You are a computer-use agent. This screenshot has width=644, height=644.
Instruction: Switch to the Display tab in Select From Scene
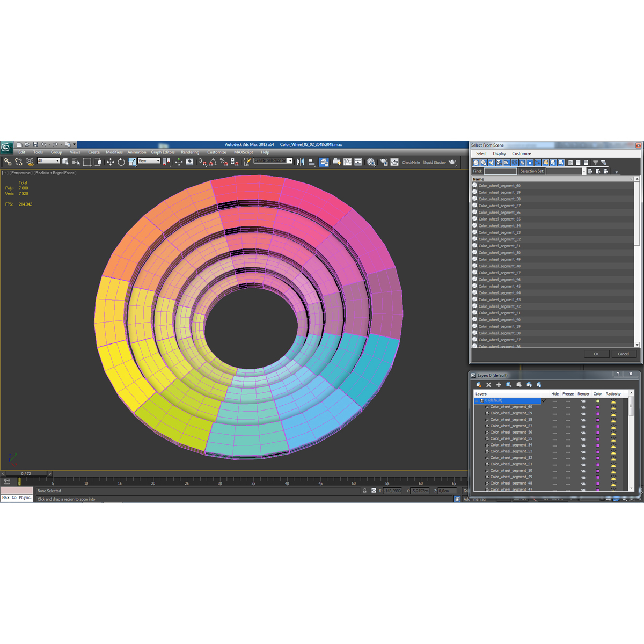point(499,153)
